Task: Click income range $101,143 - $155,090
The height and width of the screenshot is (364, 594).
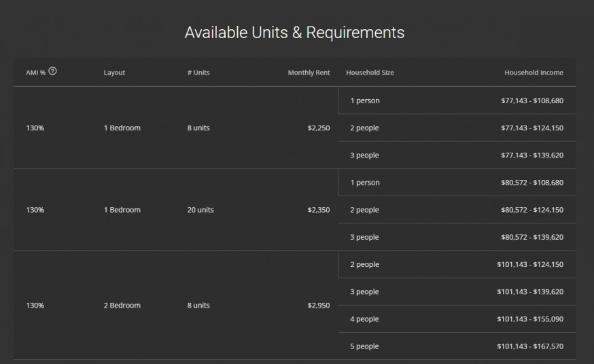Action: coord(529,319)
